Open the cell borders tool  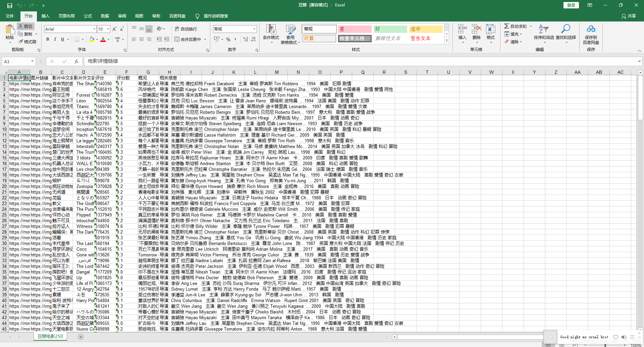77,39
